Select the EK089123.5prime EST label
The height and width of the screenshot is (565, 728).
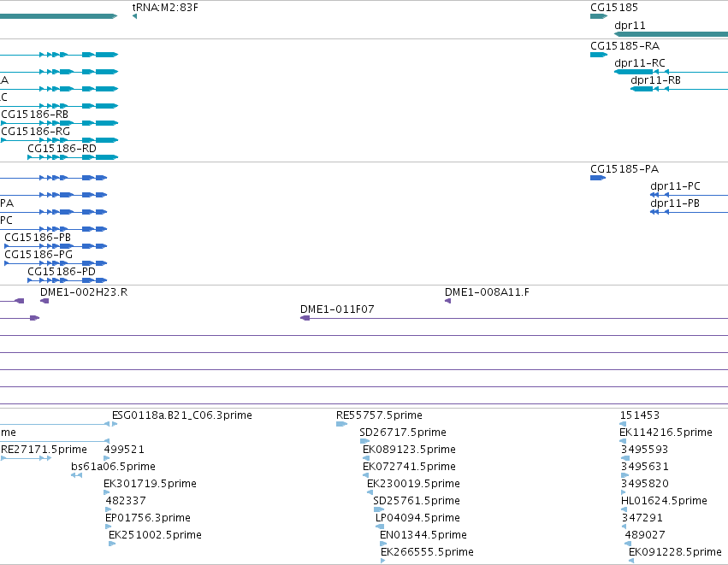[409, 450]
